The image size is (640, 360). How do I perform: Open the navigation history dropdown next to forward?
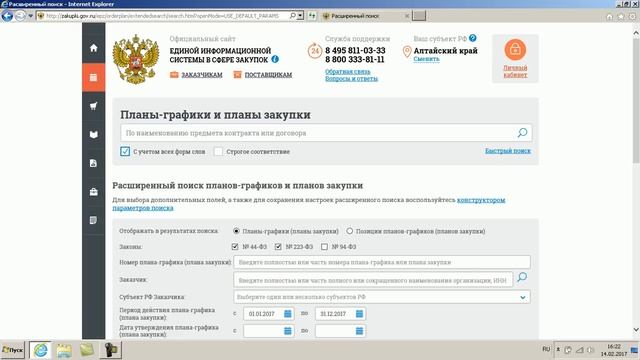[x=30, y=16]
